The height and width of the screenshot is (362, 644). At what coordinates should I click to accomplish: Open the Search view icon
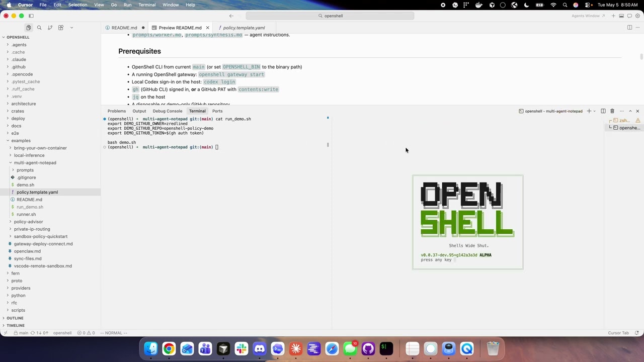[39, 28]
